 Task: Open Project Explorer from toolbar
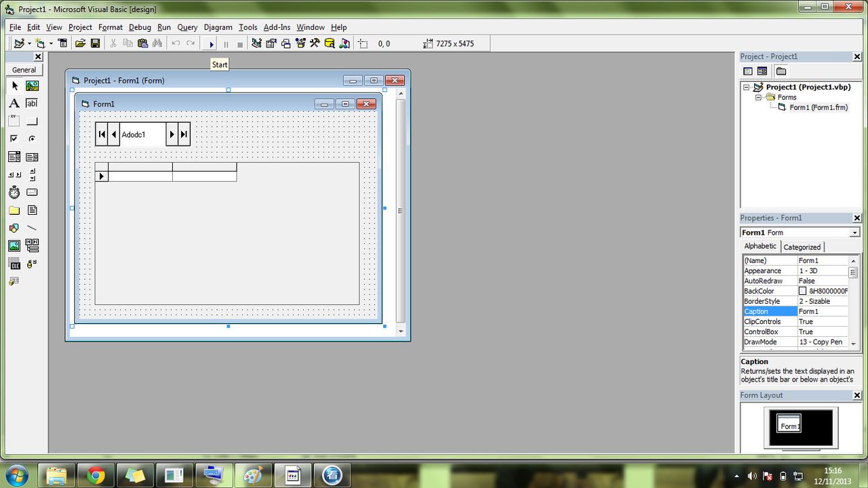point(256,43)
